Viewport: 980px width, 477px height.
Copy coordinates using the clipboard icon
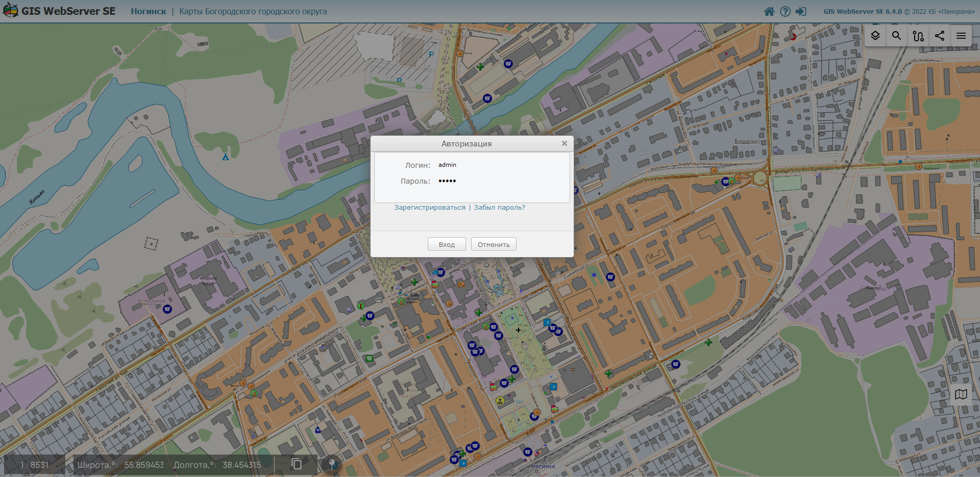tap(297, 464)
